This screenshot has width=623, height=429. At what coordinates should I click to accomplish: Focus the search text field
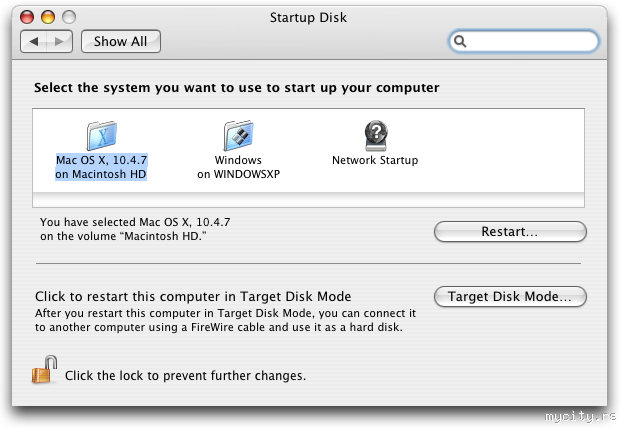click(532, 42)
